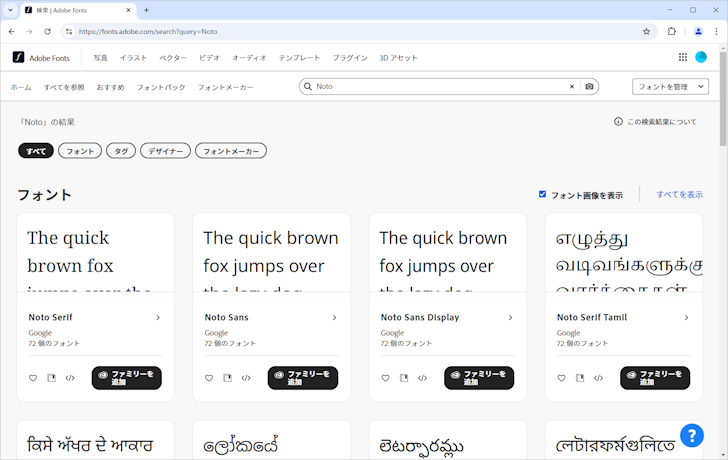Viewport: 728px width, 460px height.
Task: Select the デザイナー filter pill
Action: point(165,151)
